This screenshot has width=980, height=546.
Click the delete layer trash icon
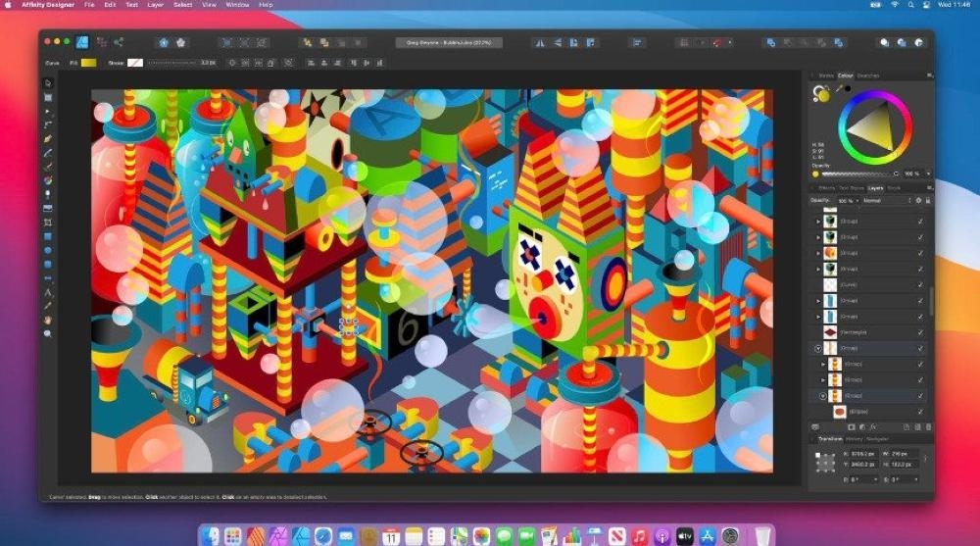coord(927,427)
